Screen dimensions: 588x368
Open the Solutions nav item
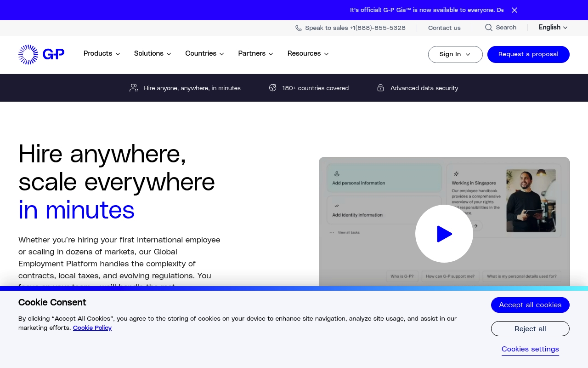tap(149, 53)
